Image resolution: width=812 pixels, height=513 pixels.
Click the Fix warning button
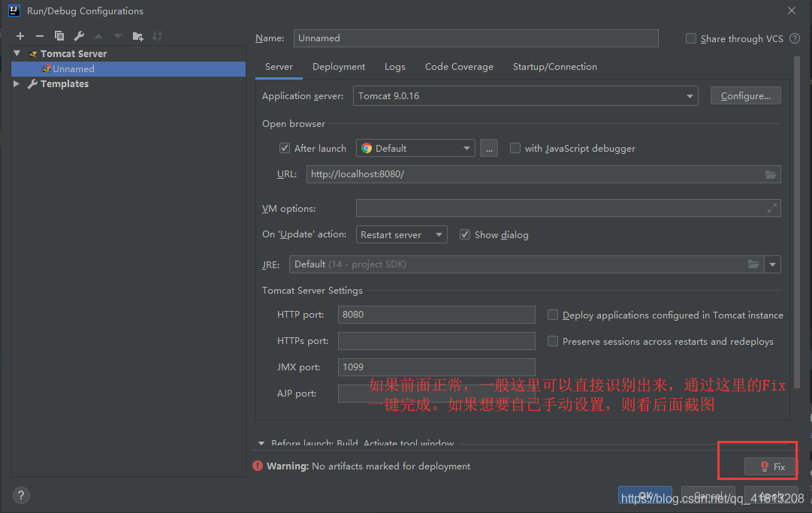pos(771,466)
